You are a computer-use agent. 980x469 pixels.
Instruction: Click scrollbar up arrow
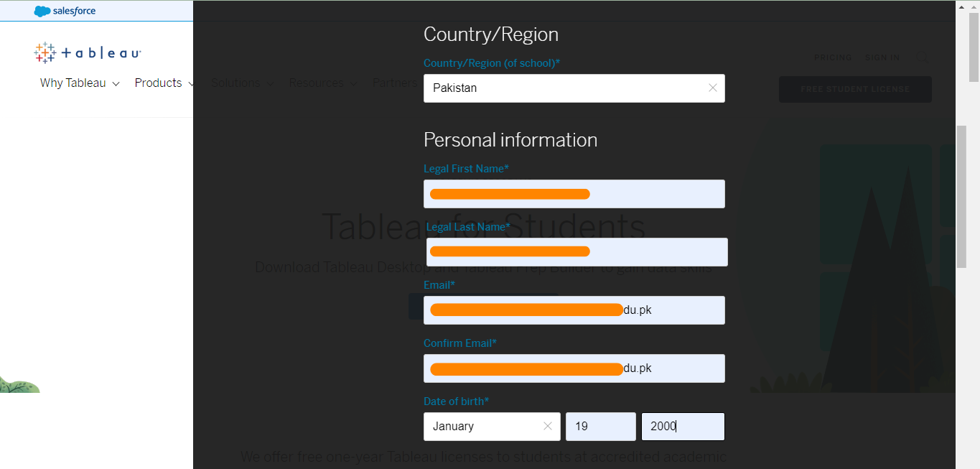[974, 6]
